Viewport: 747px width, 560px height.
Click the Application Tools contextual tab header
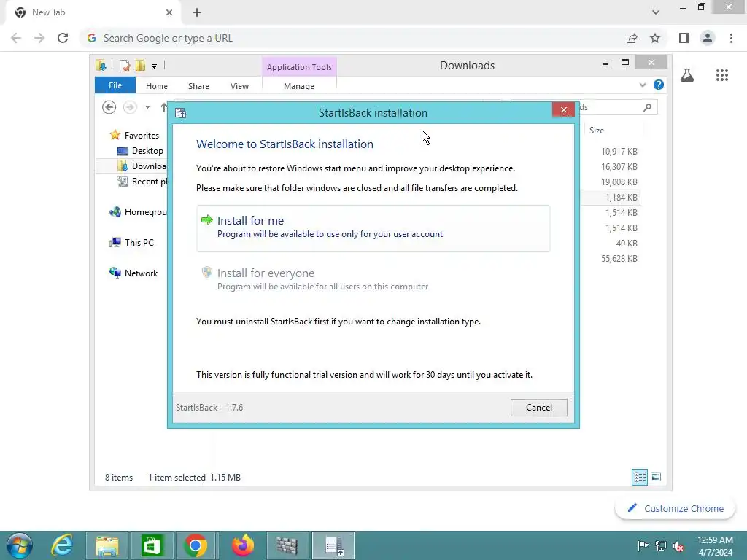click(x=299, y=66)
